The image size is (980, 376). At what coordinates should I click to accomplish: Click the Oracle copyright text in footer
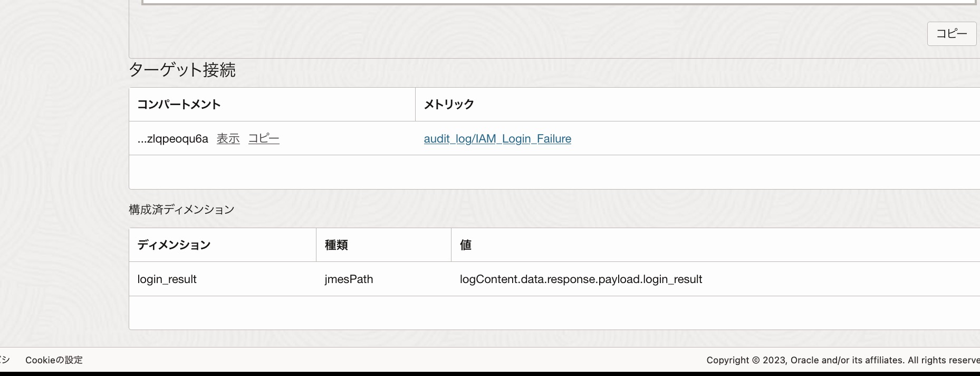coord(842,360)
